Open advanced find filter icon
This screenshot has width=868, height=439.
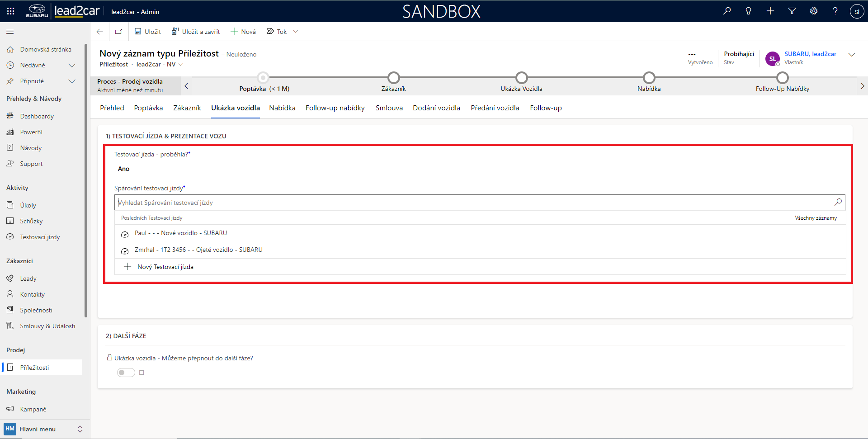point(792,11)
